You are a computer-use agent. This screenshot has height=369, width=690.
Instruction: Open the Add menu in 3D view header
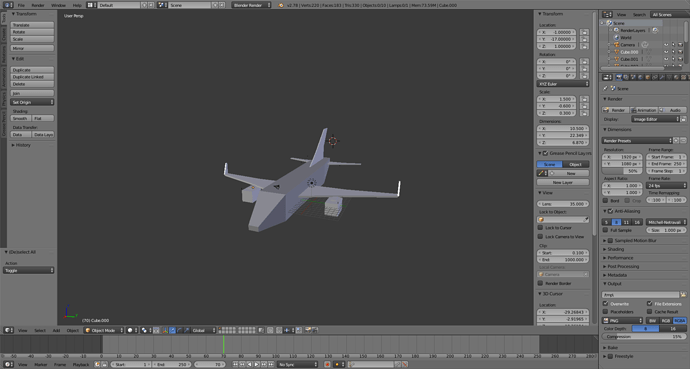[x=56, y=330]
